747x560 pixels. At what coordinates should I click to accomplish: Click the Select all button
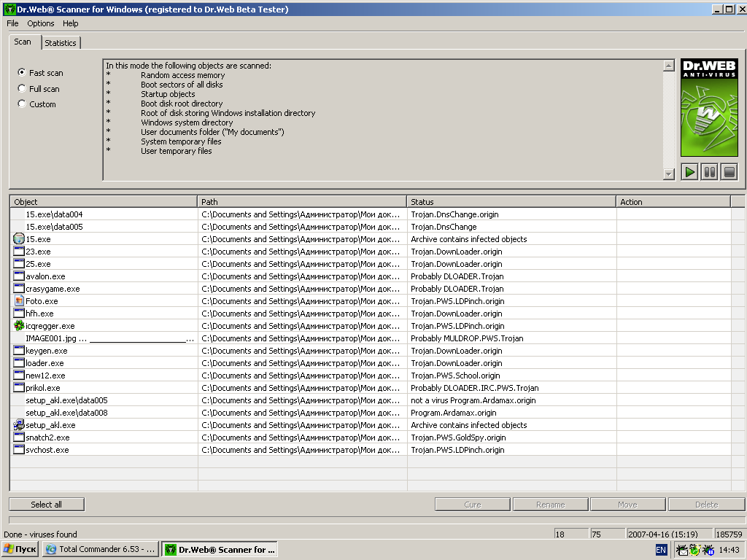[x=46, y=505]
